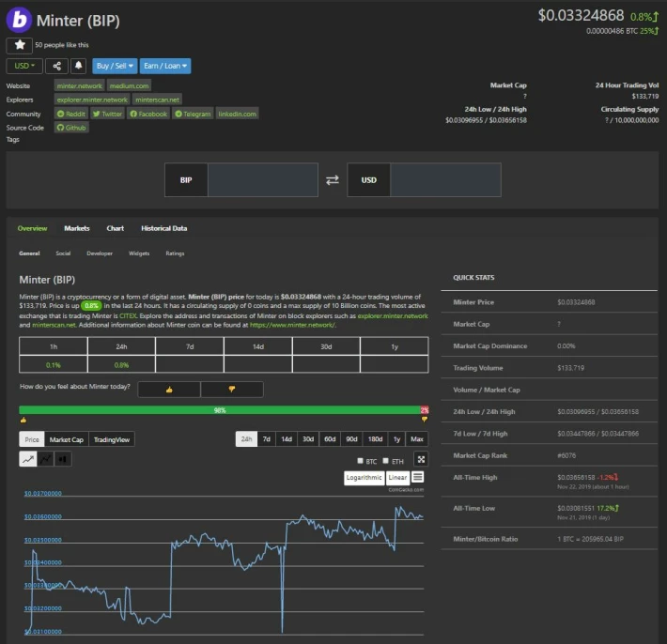Viewport: 667px width, 644px height.
Task: Enable the BTC comparison checkbox
Action: pyautogui.click(x=361, y=461)
